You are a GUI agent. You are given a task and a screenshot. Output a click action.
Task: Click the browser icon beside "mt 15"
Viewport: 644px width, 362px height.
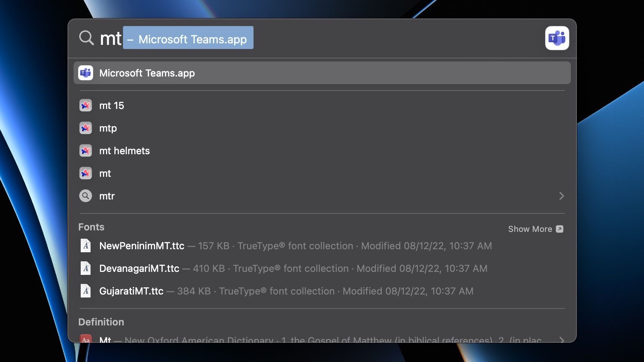[x=86, y=106]
